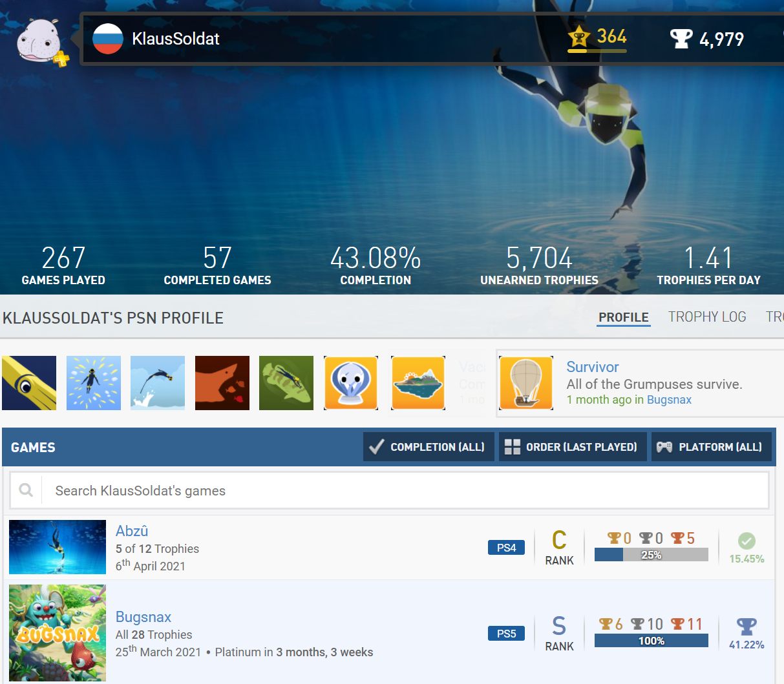This screenshot has width=784, height=684.
Task: Click the 4,979 total trophies count
Action: 721,39
